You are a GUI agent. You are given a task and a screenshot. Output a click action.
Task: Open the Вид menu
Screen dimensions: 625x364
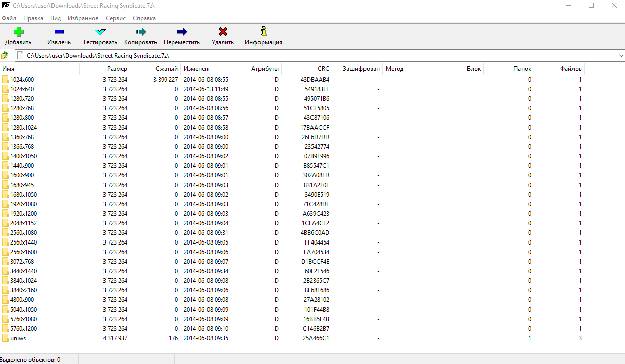[56, 18]
